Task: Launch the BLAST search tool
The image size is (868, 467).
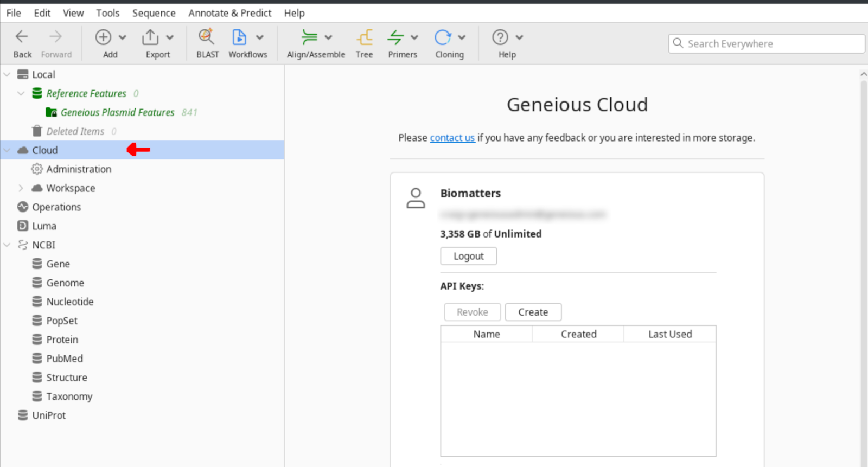Action: click(207, 37)
